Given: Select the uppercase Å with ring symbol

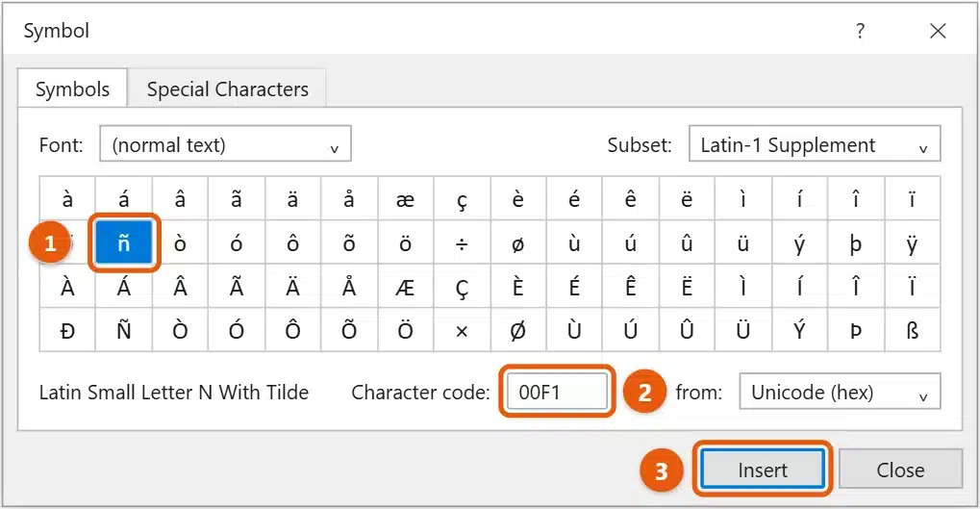Looking at the screenshot, I should pos(349,287).
